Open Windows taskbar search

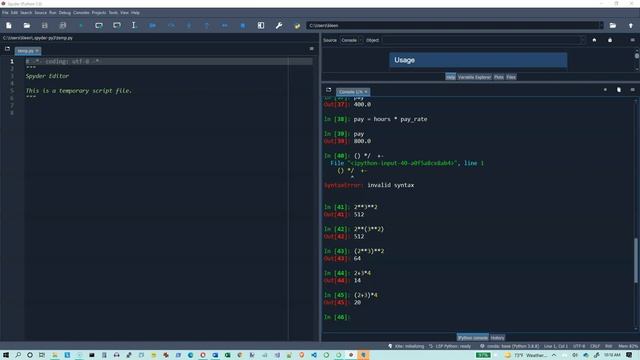coord(18,355)
